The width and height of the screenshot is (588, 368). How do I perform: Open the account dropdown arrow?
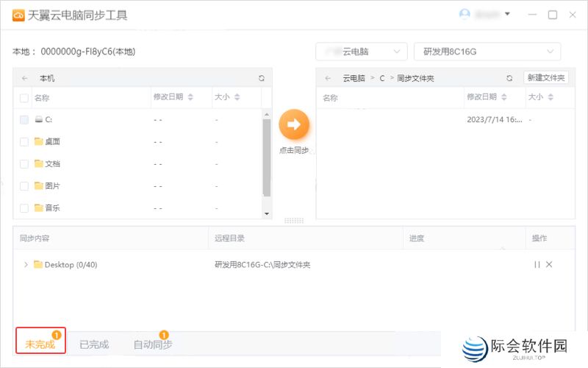pyautogui.click(x=507, y=14)
